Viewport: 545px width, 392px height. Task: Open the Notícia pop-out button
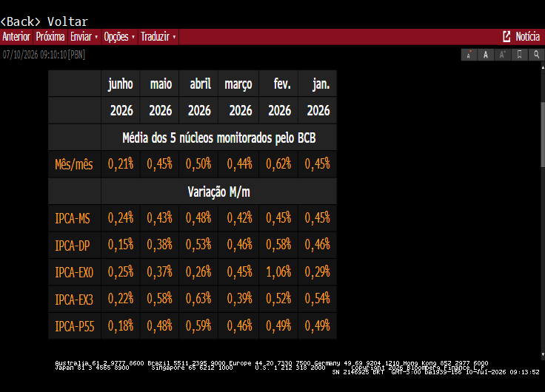(x=521, y=36)
